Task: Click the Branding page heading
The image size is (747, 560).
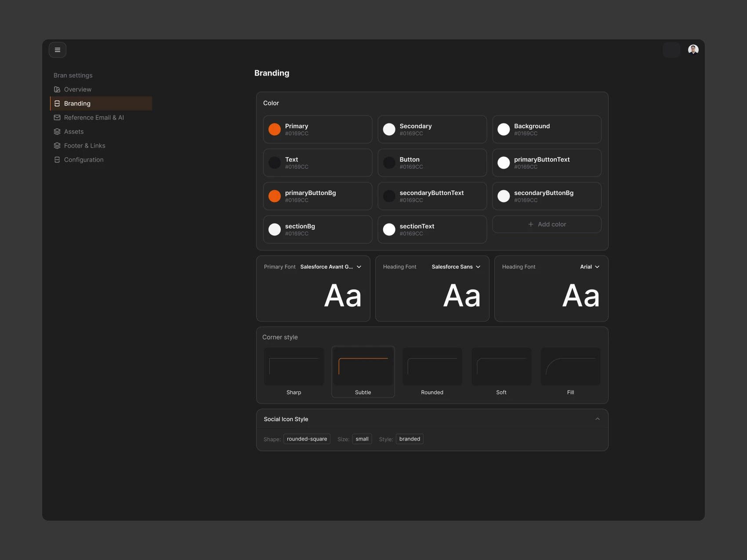Action: coord(272,73)
